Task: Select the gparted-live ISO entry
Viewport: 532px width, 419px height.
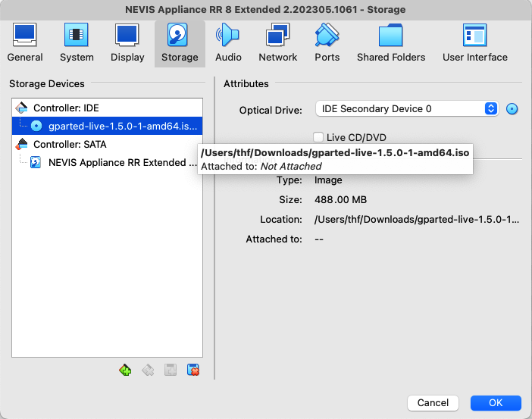Action: point(123,126)
